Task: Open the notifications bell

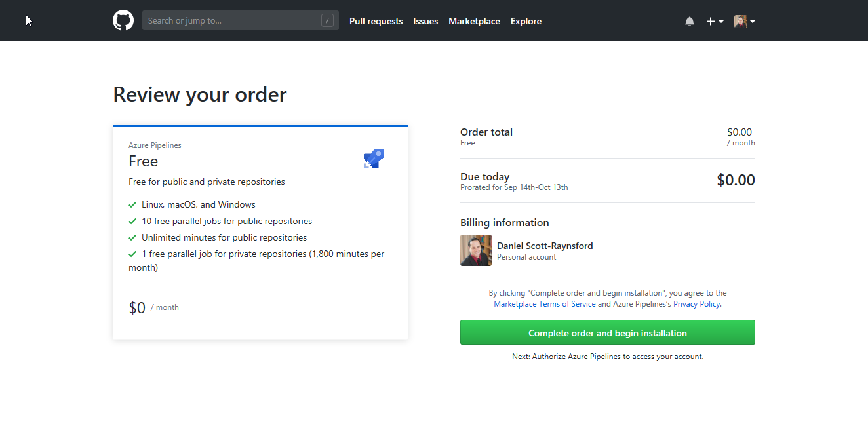Action: pyautogui.click(x=690, y=22)
